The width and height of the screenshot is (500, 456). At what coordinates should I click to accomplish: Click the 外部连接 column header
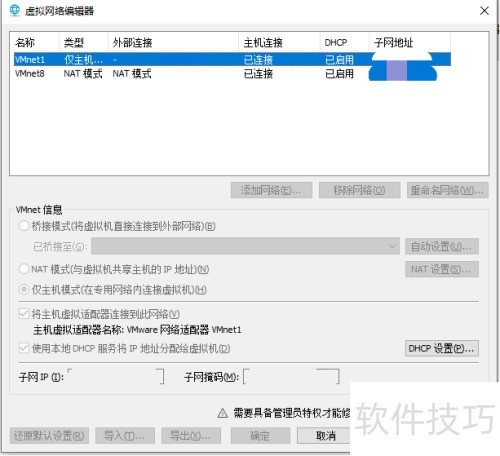173,42
